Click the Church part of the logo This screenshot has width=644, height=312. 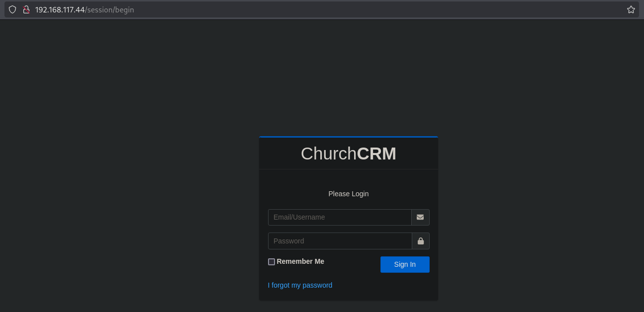328,154
